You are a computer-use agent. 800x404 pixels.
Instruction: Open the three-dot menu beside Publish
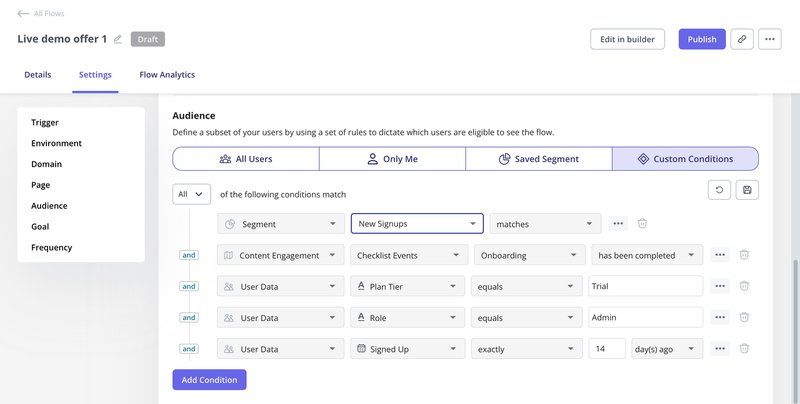pos(769,39)
